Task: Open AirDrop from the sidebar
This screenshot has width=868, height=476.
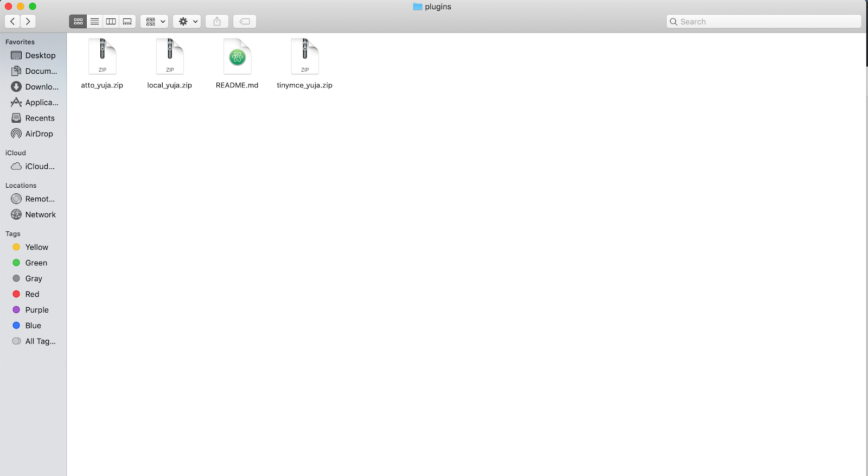Action: click(x=39, y=134)
